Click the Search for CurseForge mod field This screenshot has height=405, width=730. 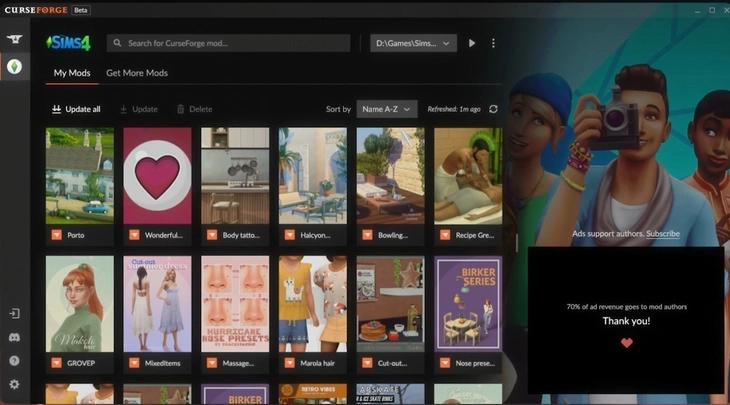point(230,43)
